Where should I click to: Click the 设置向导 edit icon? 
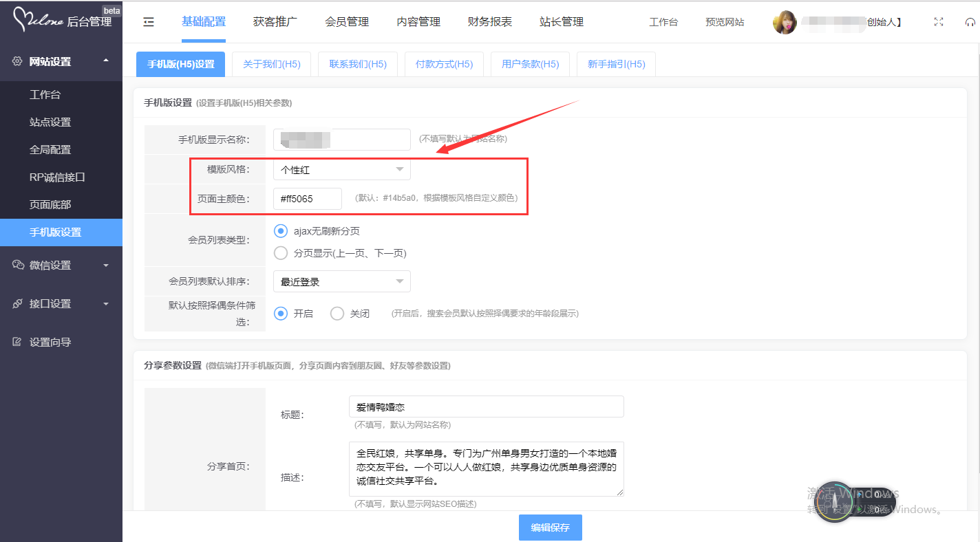click(x=17, y=342)
